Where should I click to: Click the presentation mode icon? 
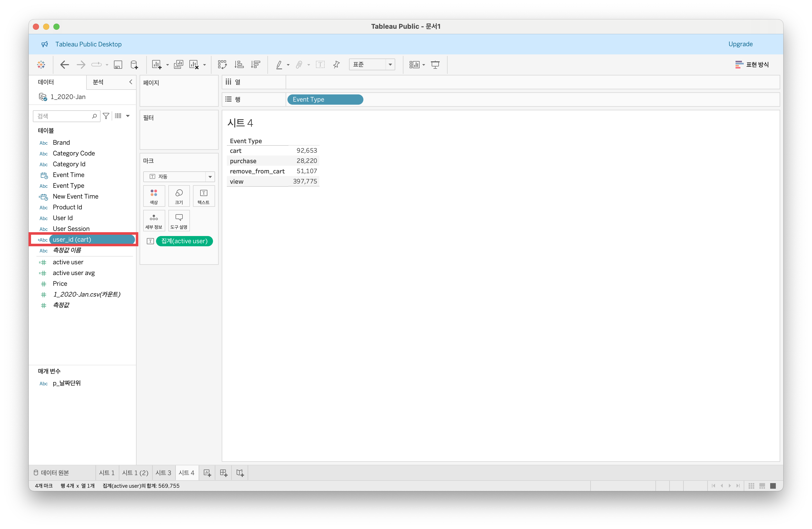pos(435,64)
